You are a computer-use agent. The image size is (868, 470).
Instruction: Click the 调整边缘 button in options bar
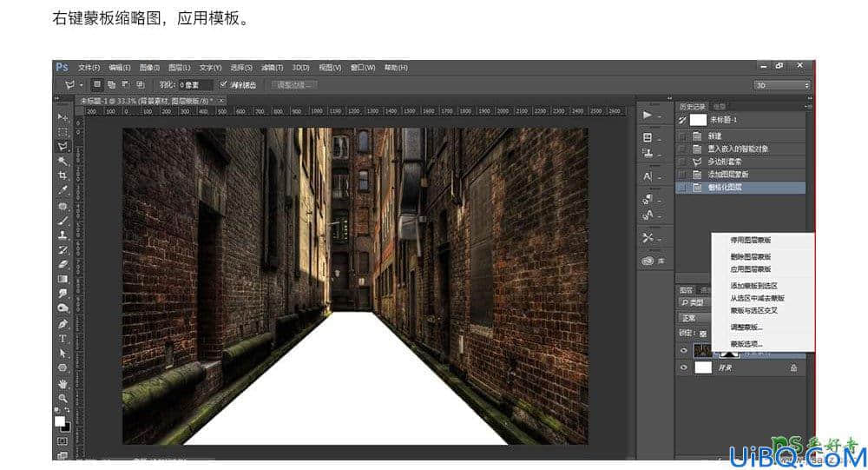294,85
